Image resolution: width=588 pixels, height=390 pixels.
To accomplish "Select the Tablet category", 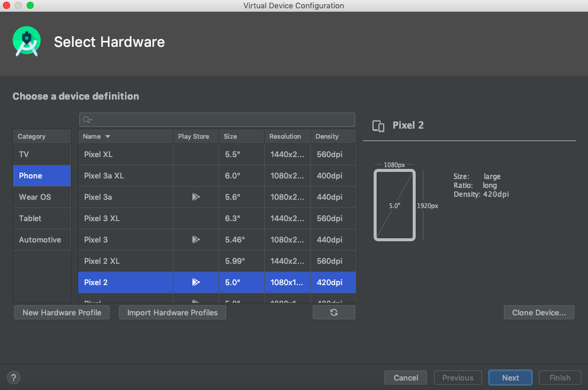I will tap(41, 219).
